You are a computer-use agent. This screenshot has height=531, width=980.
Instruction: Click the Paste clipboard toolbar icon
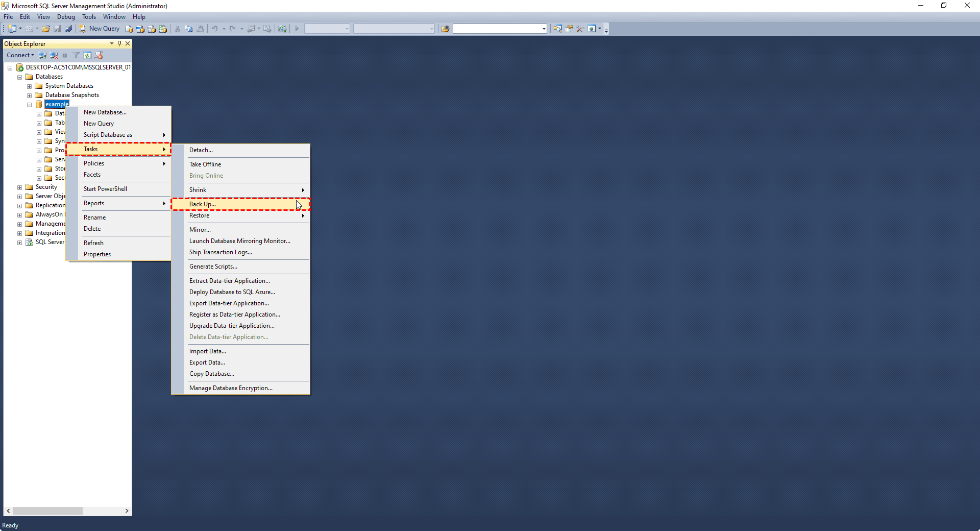[x=200, y=29]
